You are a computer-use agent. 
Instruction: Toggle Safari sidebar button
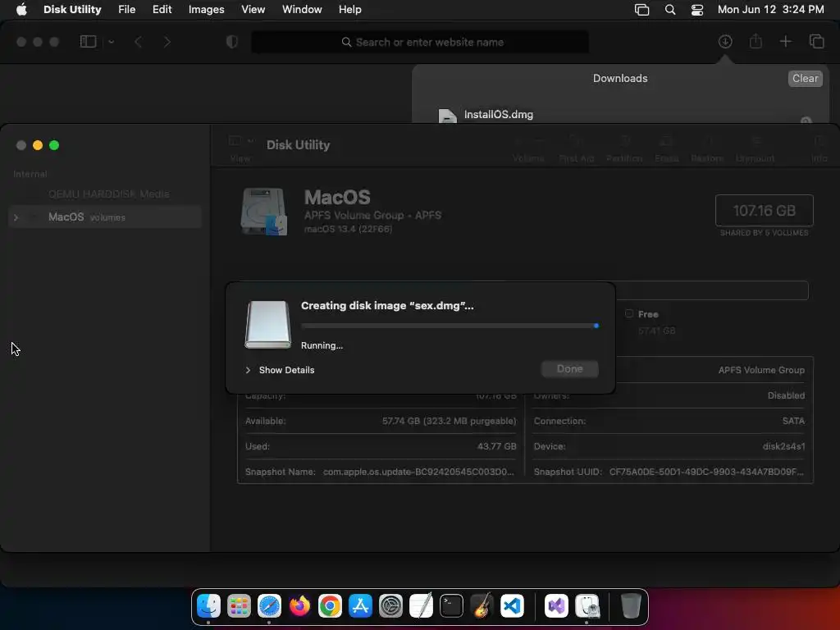[88, 42]
